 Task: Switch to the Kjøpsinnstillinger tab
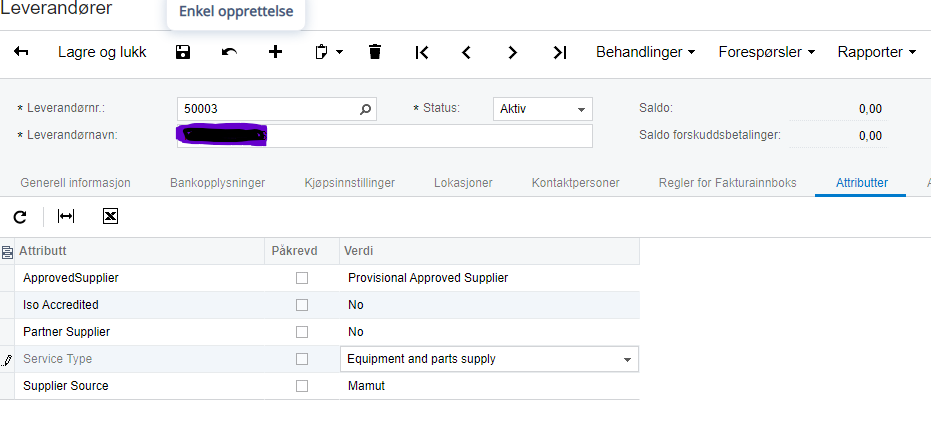350,183
